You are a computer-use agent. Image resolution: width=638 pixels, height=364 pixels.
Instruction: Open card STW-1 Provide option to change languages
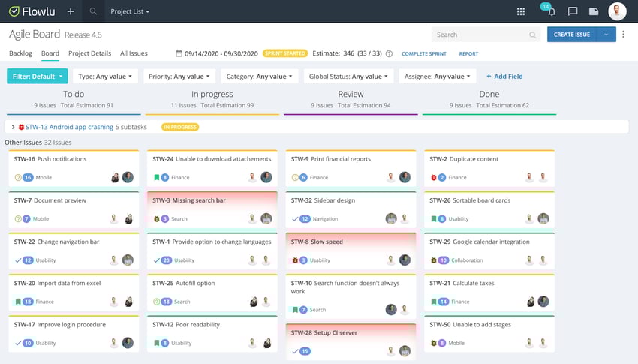[212, 251]
